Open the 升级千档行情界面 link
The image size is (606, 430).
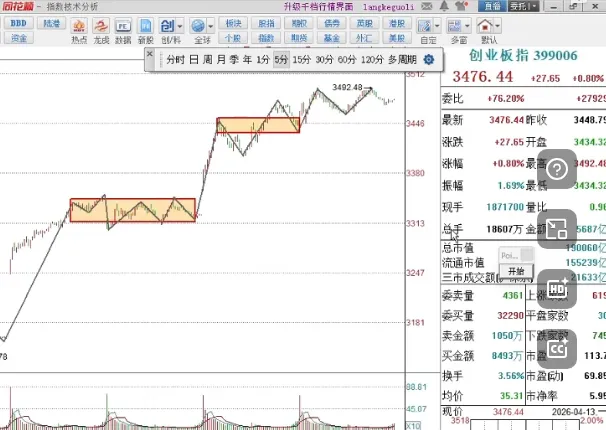(318, 7)
